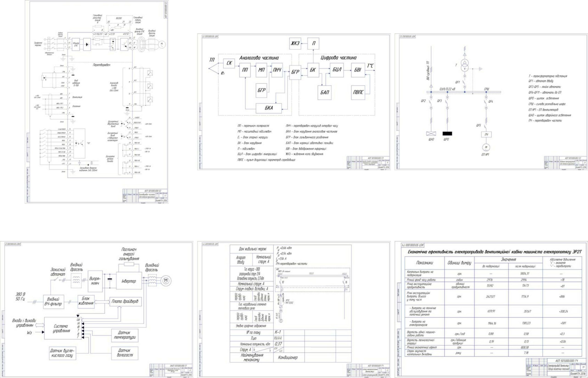This screenshot has height=378, width=588.
Task: Click the ПВПС block
Action: click(358, 92)
